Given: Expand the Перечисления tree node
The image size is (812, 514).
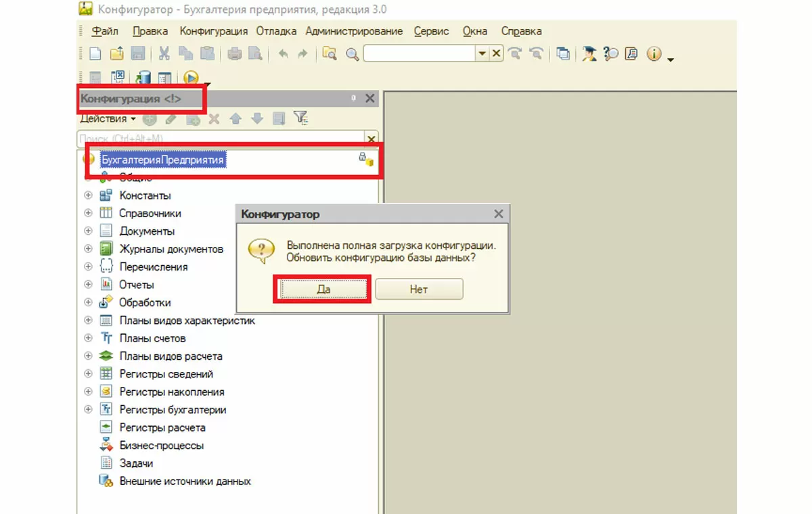Looking at the screenshot, I should pos(88,266).
